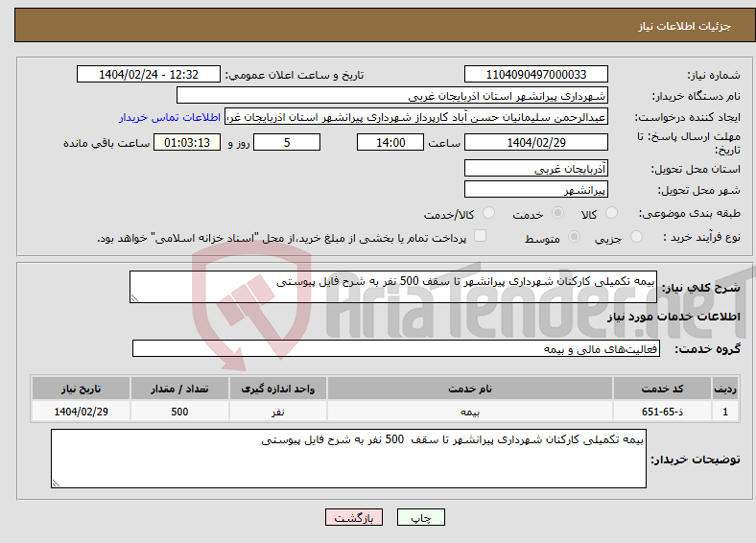
Task: Click the remaining time field 01:03:13
Action: [x=187, y=142]
